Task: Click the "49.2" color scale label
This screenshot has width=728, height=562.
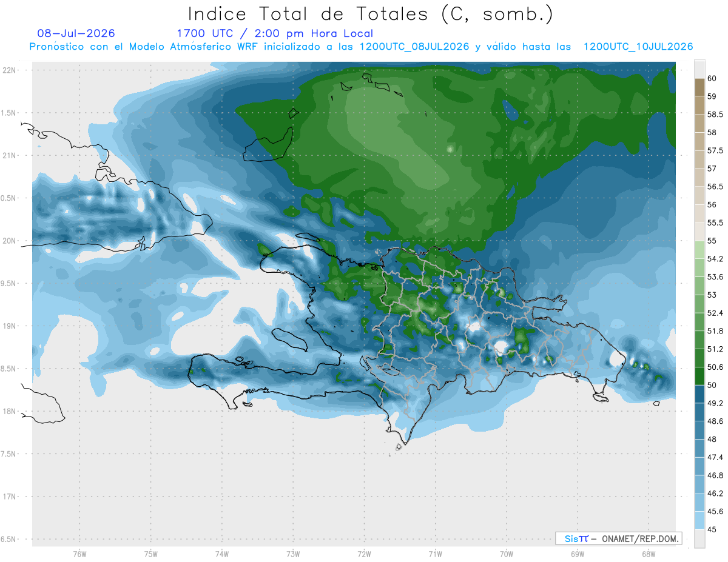Action: tap(715, 403)
